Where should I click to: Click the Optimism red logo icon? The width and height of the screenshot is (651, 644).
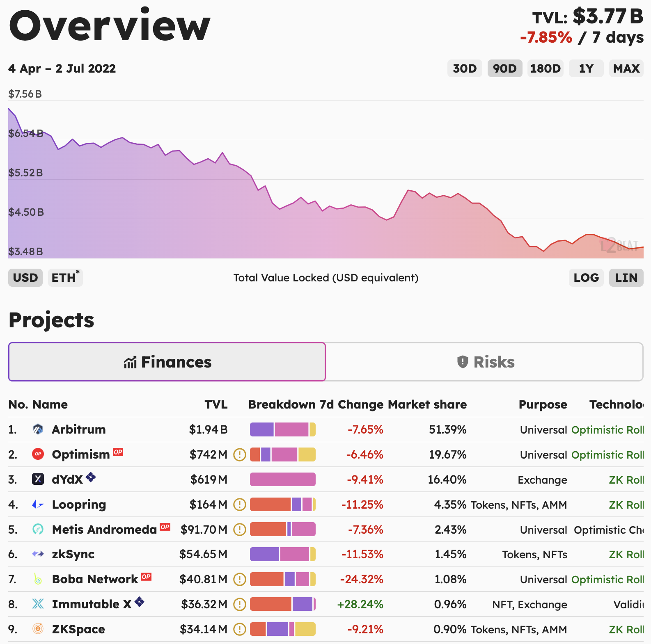[x=38, y=454]
